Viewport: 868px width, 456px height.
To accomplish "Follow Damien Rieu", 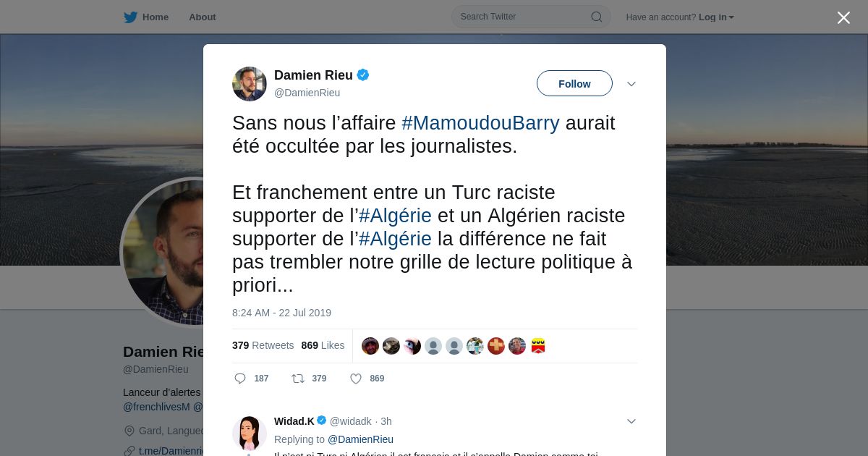I will tap(574, 83).
